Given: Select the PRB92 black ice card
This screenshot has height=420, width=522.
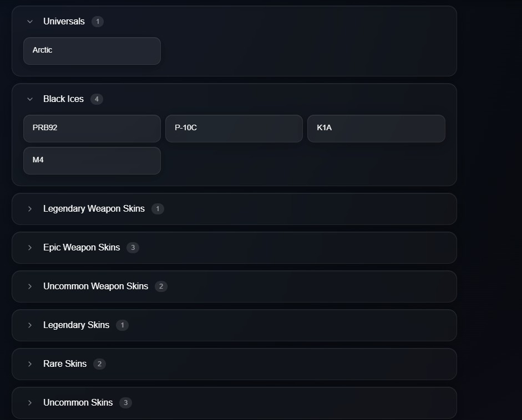Looking at the screenshot, I should (x=92, y=129).
